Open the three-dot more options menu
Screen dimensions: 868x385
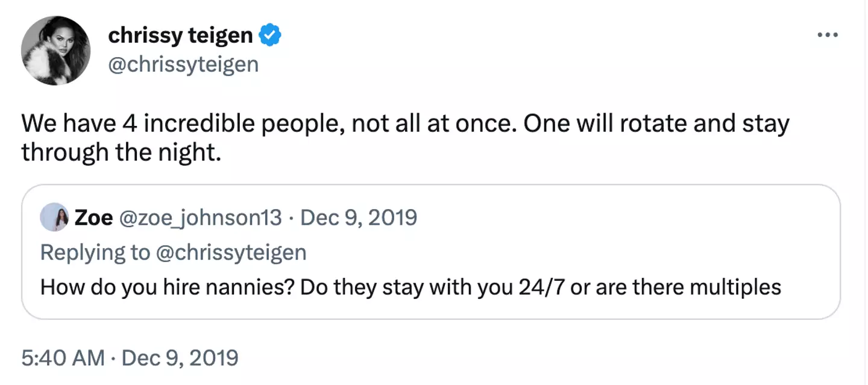(x=828, y=35)
